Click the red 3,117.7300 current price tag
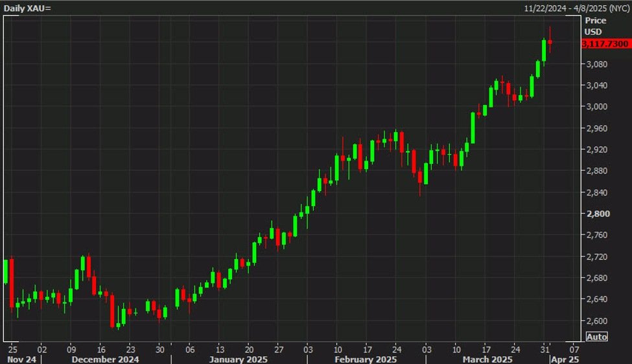 (605, 43)
